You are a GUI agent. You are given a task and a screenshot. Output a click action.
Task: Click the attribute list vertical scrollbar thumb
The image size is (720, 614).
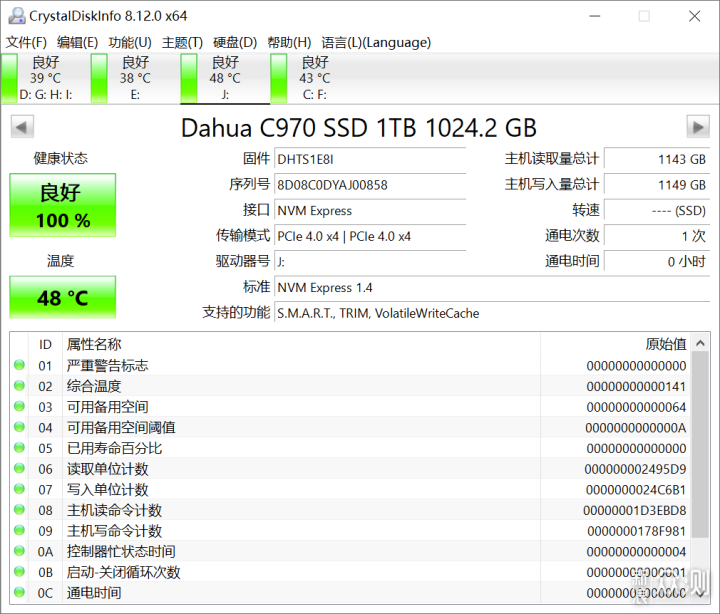point(700,445)
